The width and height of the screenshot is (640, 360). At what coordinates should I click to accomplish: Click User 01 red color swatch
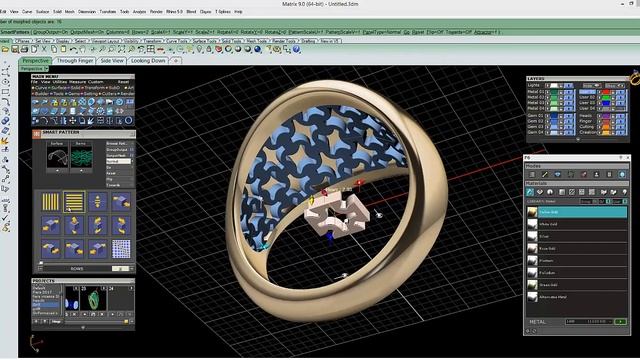coord(606,92)
